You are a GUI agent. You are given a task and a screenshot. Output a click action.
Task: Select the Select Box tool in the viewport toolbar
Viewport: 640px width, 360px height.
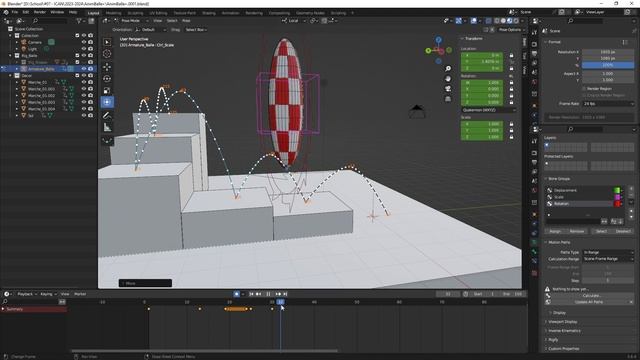(107, 42)
